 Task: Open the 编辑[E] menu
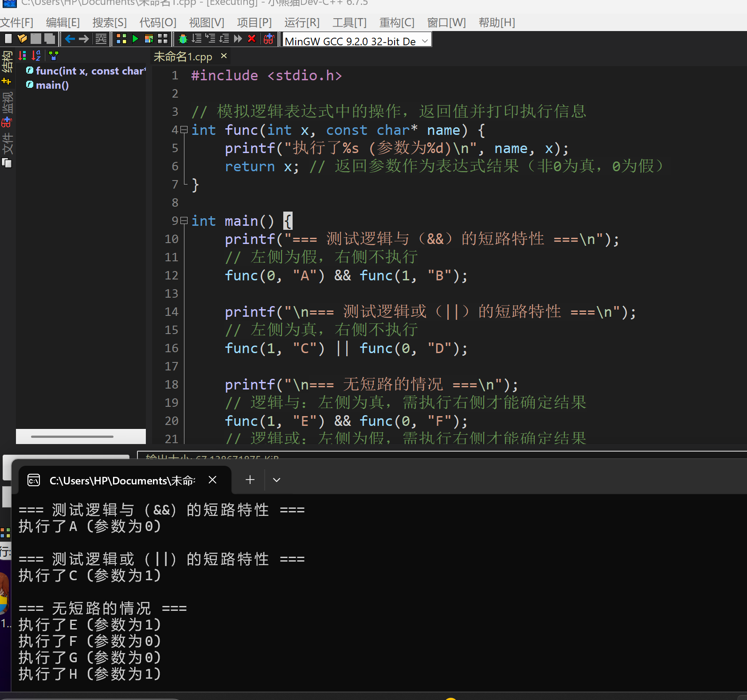[x=63, y=22]
